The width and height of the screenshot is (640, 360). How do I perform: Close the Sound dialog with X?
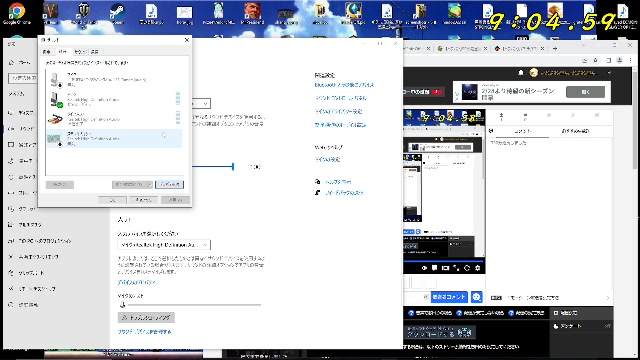pos(187,40)
